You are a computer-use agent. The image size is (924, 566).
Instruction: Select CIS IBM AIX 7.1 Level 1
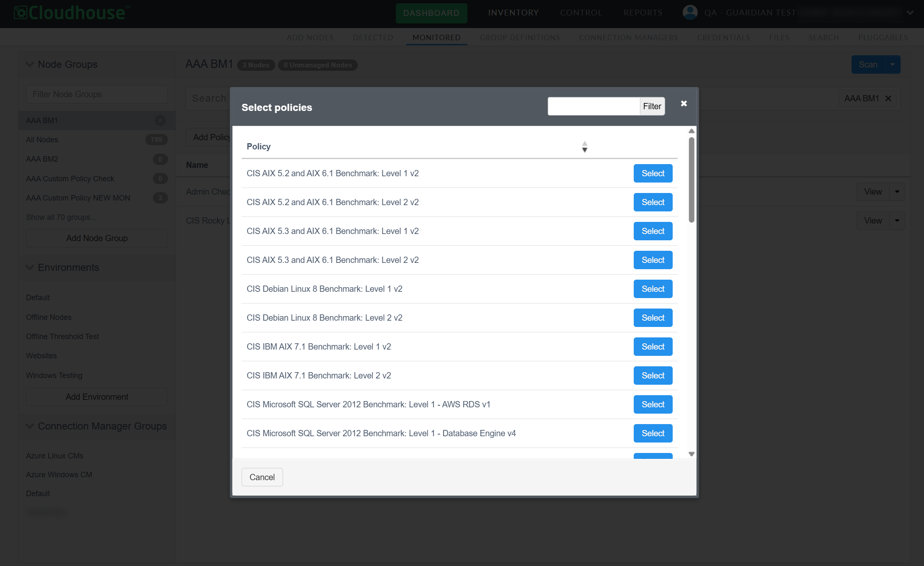point(653,347)
